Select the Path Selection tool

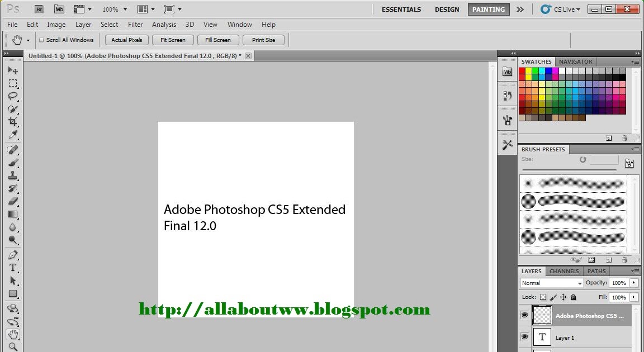[13, 280]
